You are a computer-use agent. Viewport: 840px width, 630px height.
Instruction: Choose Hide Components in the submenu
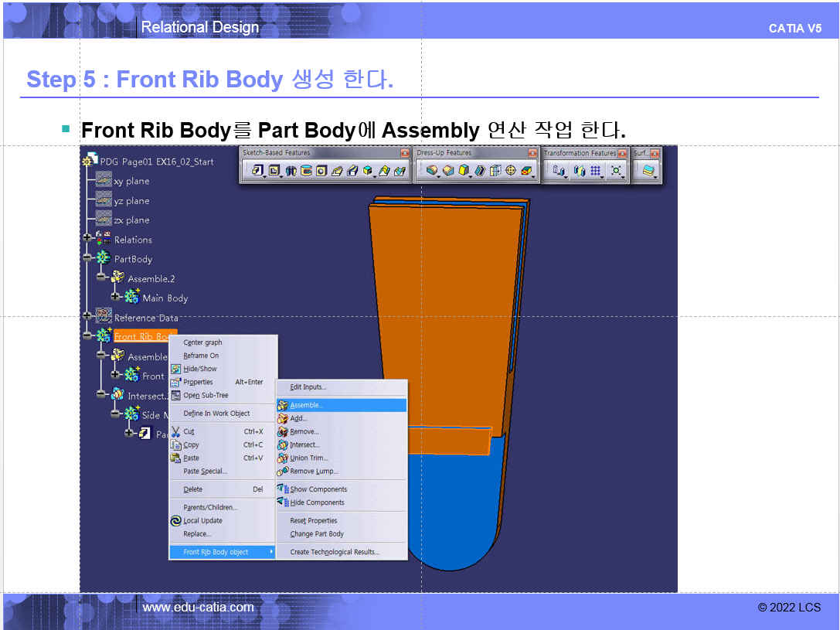[x=317, y=502]
